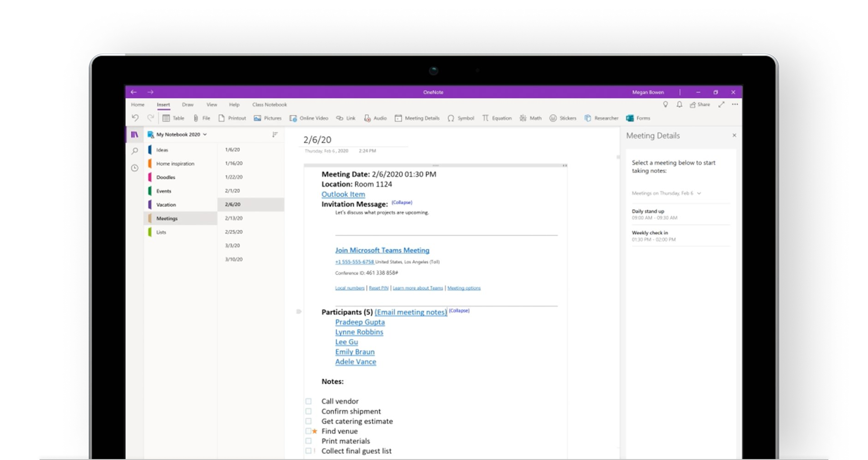The width and height of the screenshot is (868, 460).
Task: Open the more options ellipsis menu
Action: 735,104
